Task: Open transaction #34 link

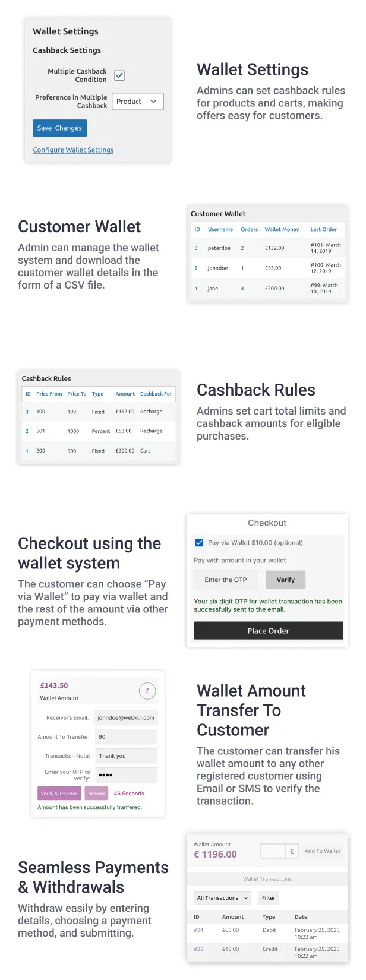Action: (x=198, y=930)
